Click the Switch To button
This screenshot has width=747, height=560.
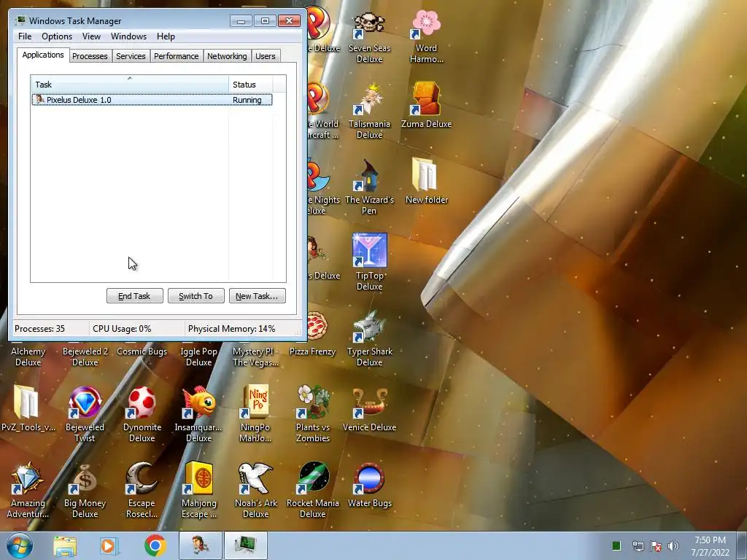click(x=196, y=296)
